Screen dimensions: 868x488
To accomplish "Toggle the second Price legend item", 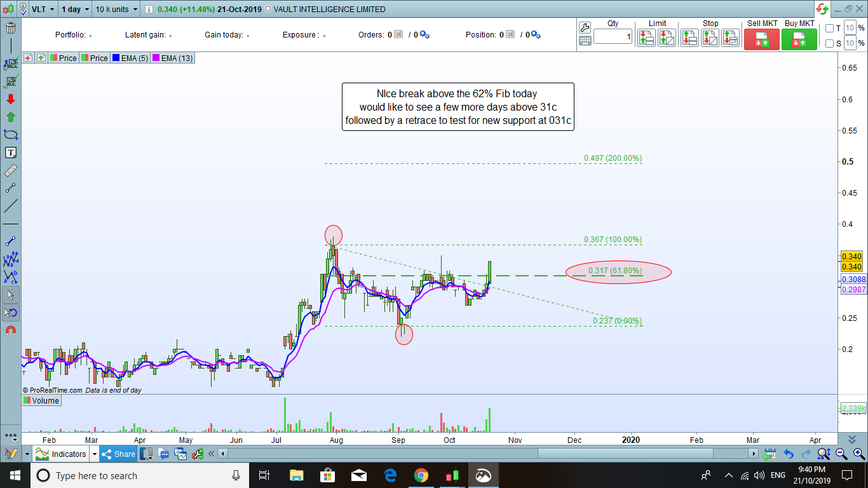I will [x=94, y=58].
